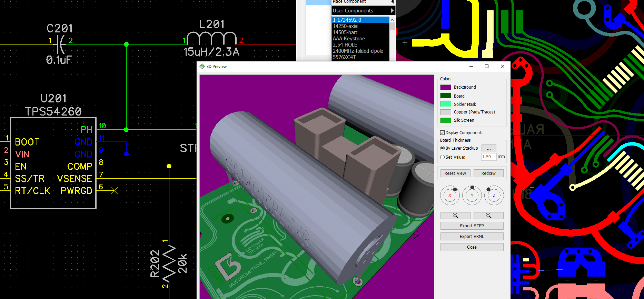Toggle the Display Components checkbox
644x299 pixels.
[442, 132]
